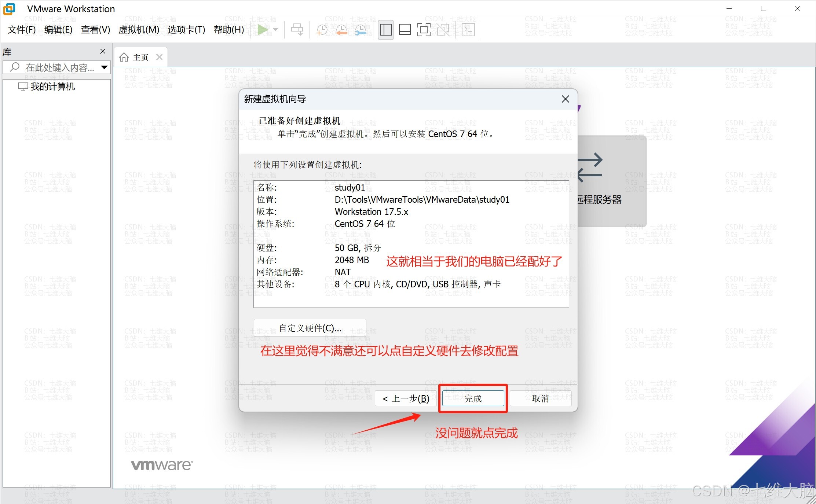Image resolution: width=816 pixels, height=504 pixels.
Task: Toggle the library sidebar view icon
Action: tap(385, 30)
